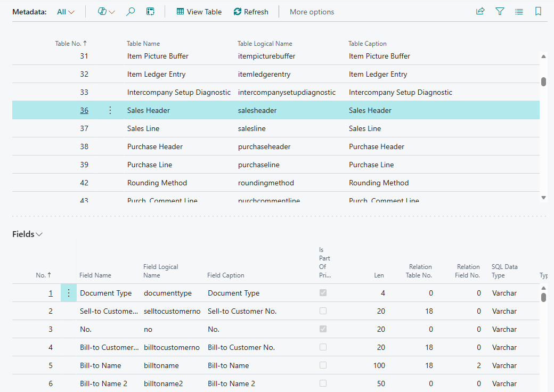Open table number 36 link
554x392 pixels.
pyautogui.click(x=84, y=110)
